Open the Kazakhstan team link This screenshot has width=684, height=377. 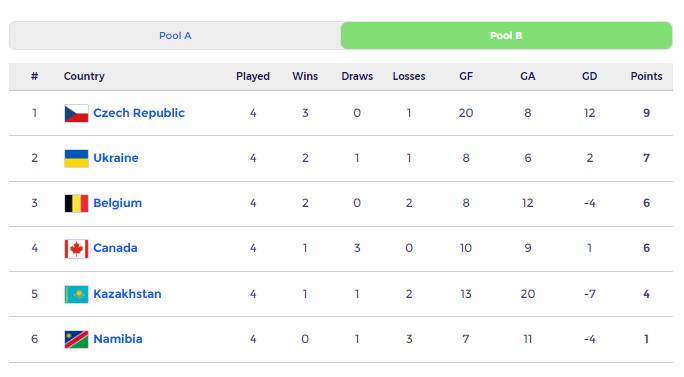(x=127, y=294)
